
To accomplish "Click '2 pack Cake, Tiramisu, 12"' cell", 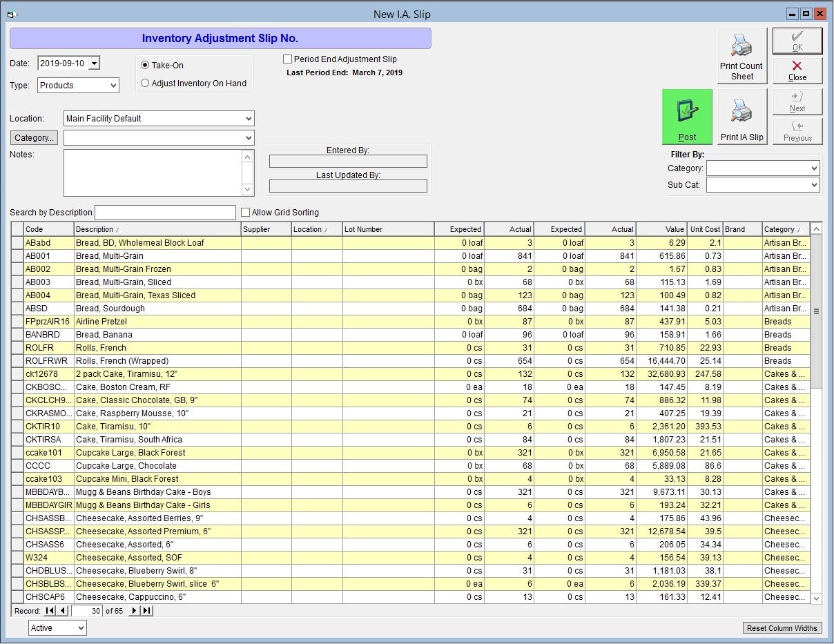I will pos(157,374).
